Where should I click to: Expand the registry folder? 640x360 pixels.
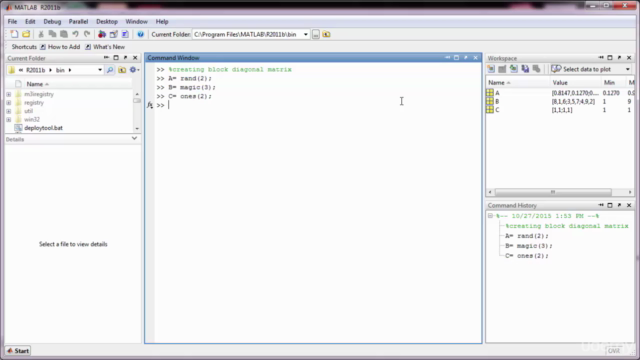(9, 103)
